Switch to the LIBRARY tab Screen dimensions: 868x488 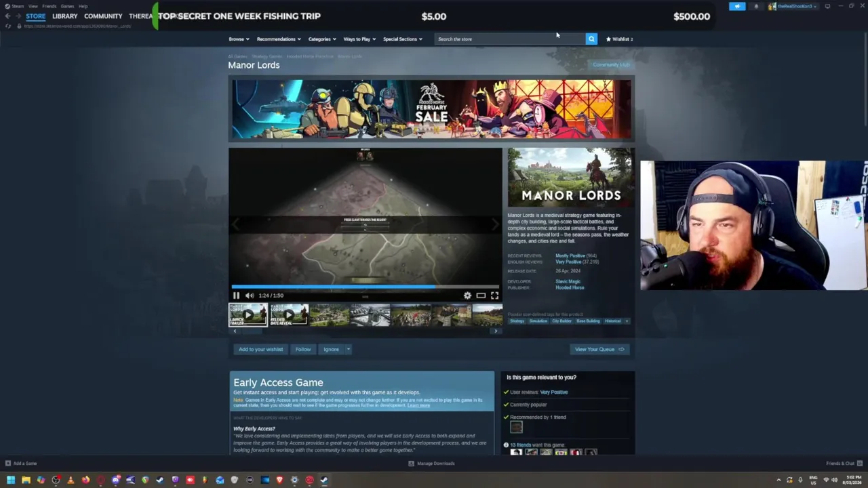point(65,16)
